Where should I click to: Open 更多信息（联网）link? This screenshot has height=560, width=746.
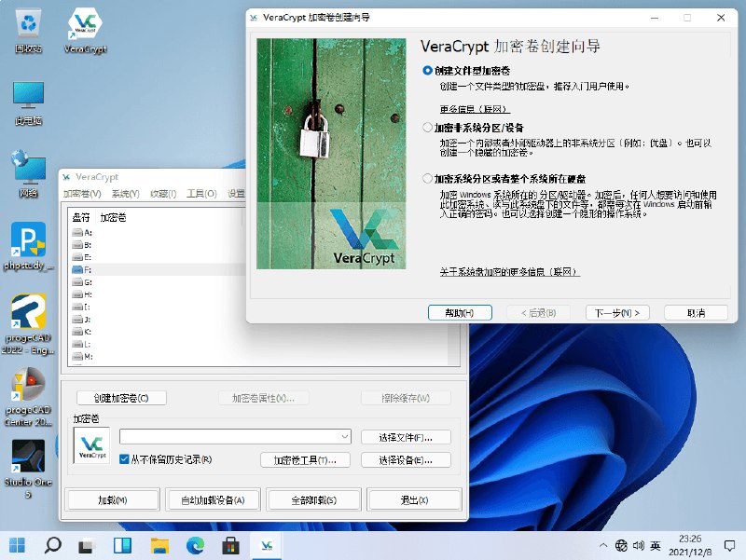(x=475, y=109)
